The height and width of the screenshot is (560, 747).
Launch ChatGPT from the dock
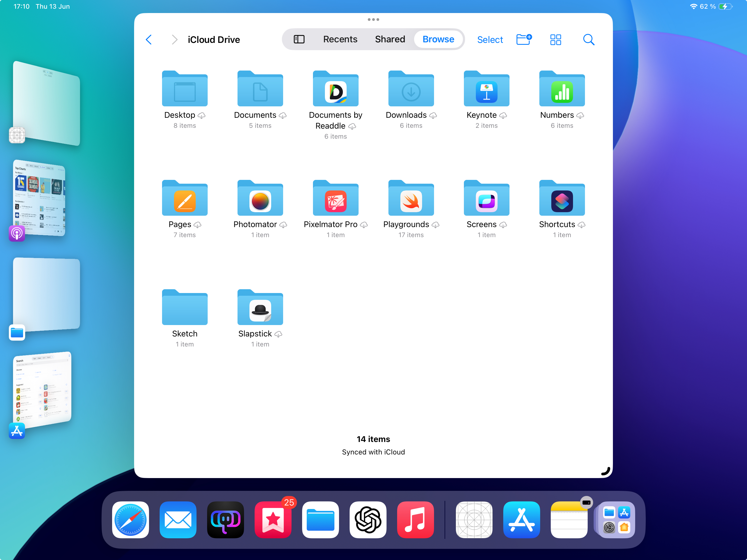[368, 520]
